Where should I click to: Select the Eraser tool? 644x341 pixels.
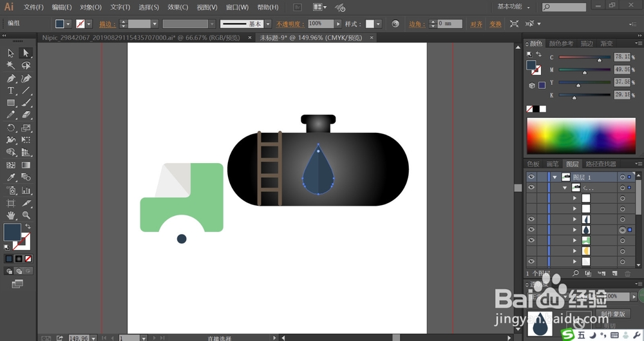pos(26,115)
